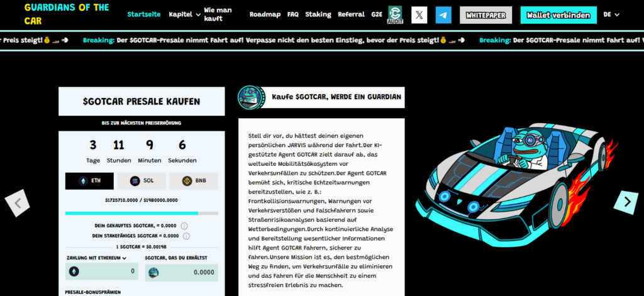Click the Whitepaper button
This screenshot has width=644, height=296.
pos(486,15)
